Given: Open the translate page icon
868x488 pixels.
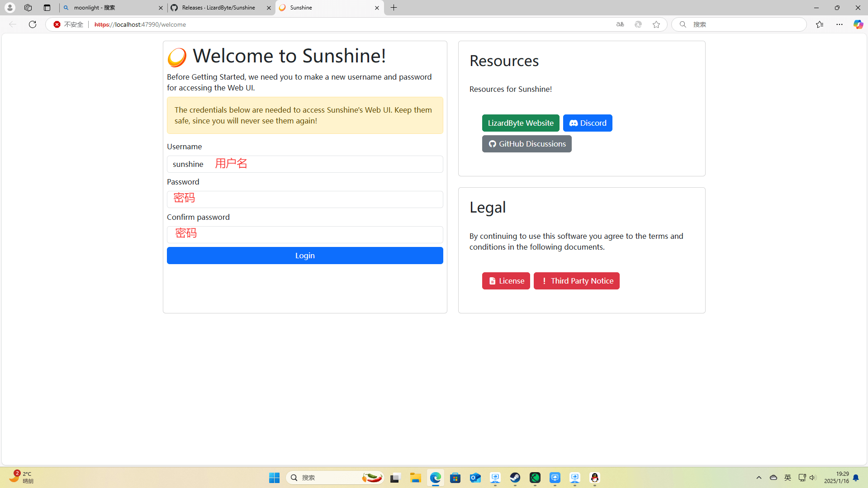Looking at the screenshot, I should click(620, 24).
